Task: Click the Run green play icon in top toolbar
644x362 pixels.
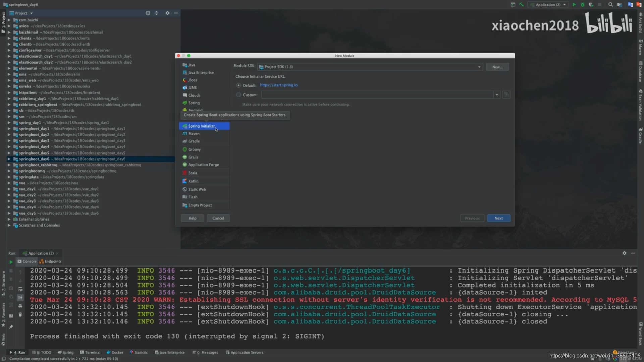Action: (x=574, y=5)
